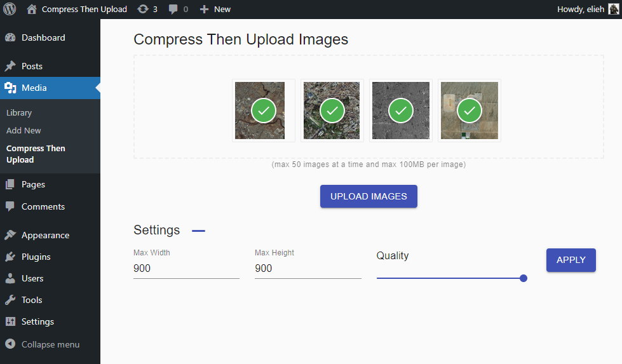Click the Dashboard gauge icon
Screen dimensions: 622x364
[x=10, y=37]
